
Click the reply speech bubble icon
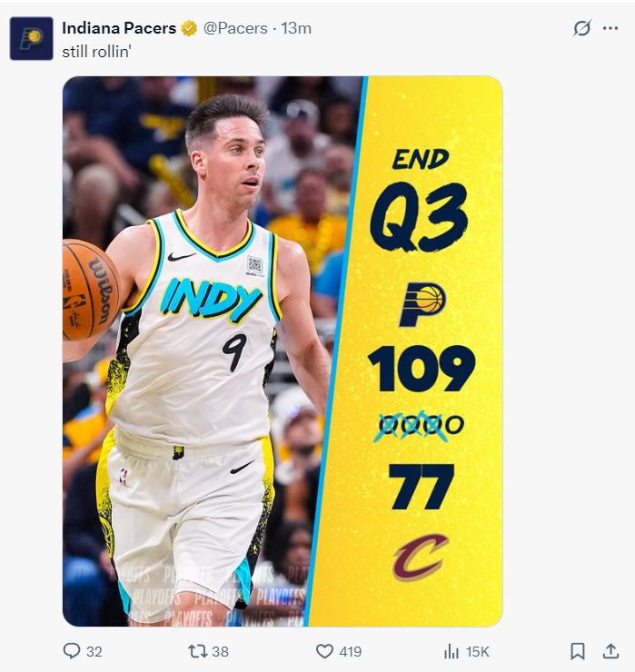72,651
